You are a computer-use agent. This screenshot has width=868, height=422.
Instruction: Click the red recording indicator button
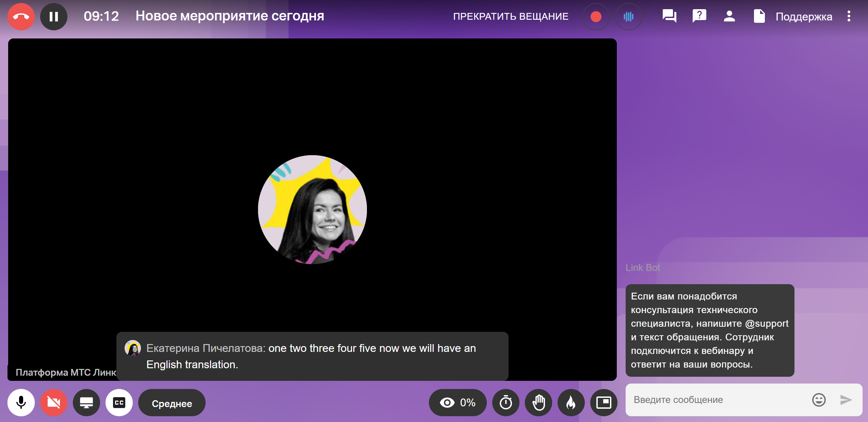tap(596, 16)
